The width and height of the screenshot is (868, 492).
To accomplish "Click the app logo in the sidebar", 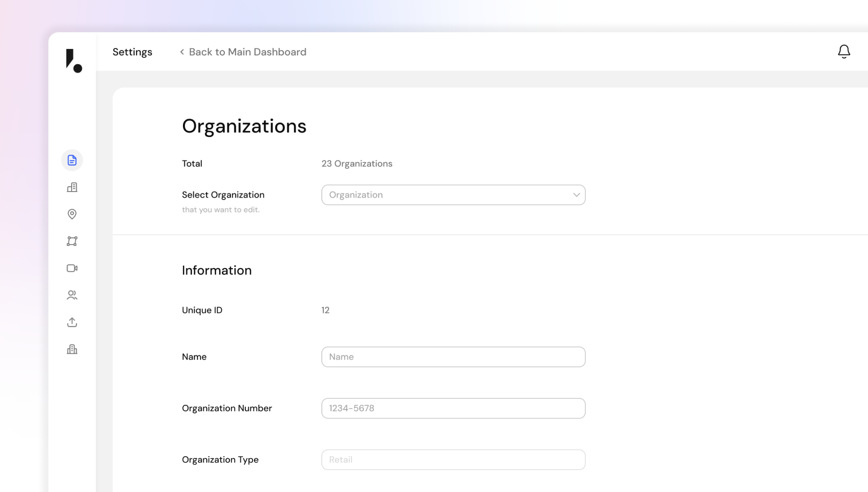I will click(x=74, y=61).
